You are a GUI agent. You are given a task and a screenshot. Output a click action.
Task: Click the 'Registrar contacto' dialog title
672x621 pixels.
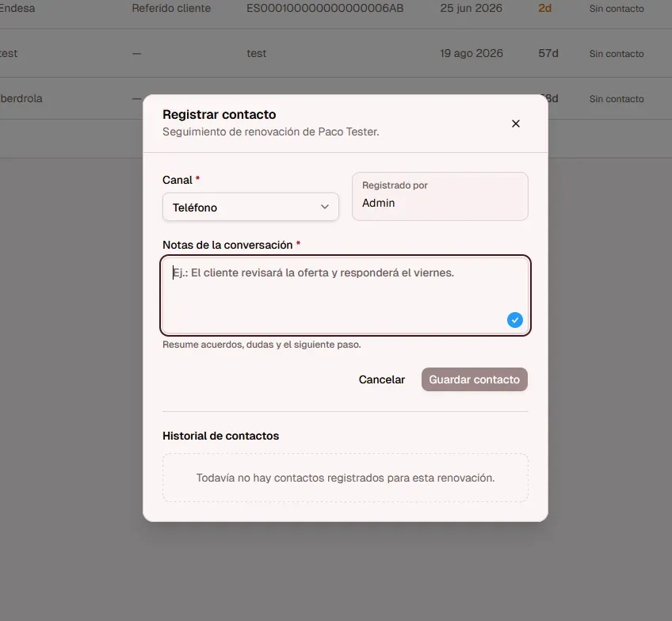[219, 115]
